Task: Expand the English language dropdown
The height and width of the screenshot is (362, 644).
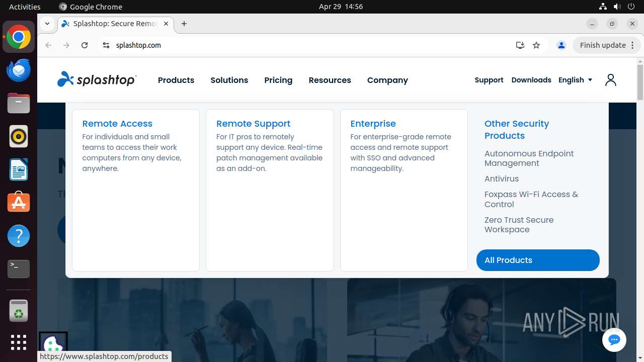Action: click(575, 80)
